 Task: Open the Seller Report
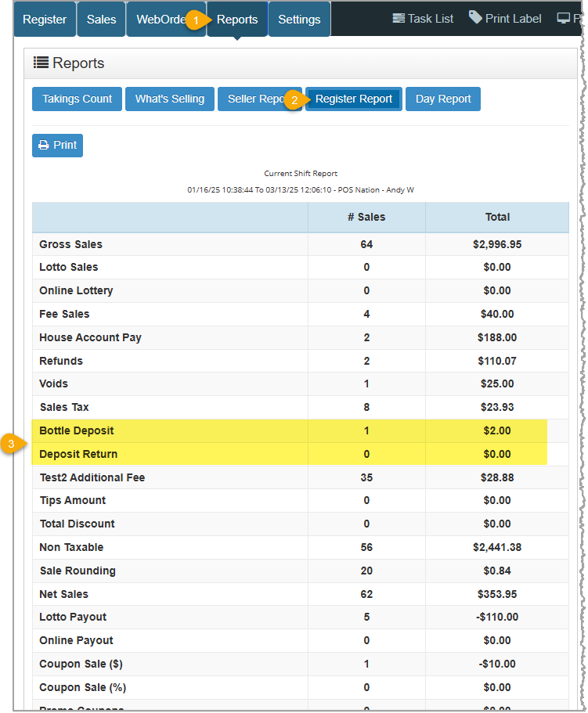tap(260, 99)
